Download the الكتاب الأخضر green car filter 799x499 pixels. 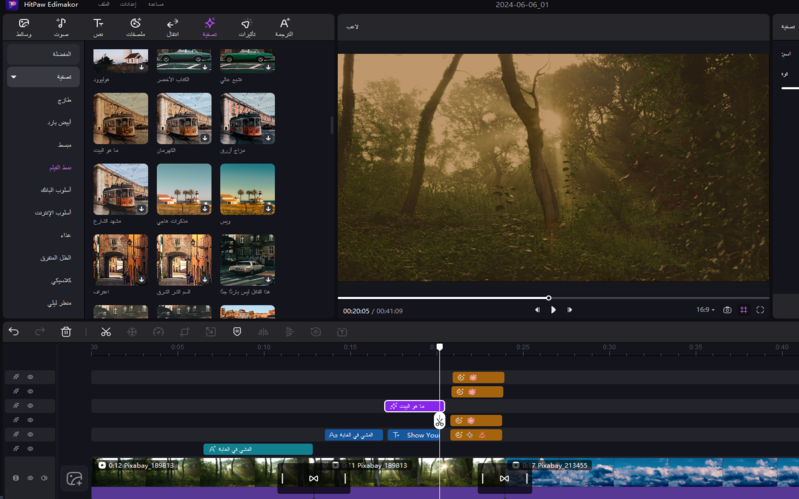pos(205,67)
